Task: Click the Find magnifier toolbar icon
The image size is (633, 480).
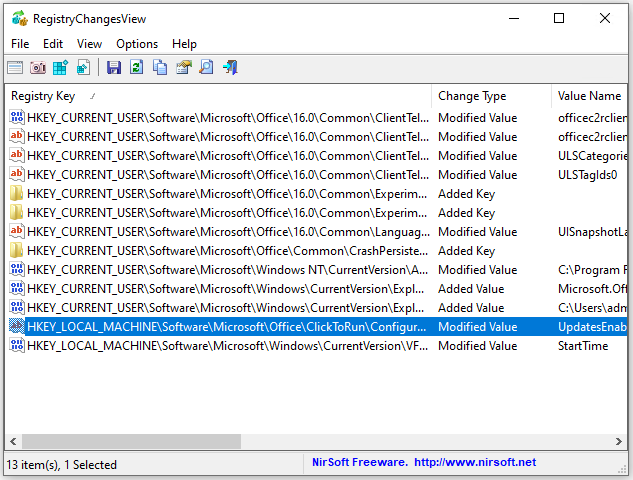Action: tap(206, 68)
